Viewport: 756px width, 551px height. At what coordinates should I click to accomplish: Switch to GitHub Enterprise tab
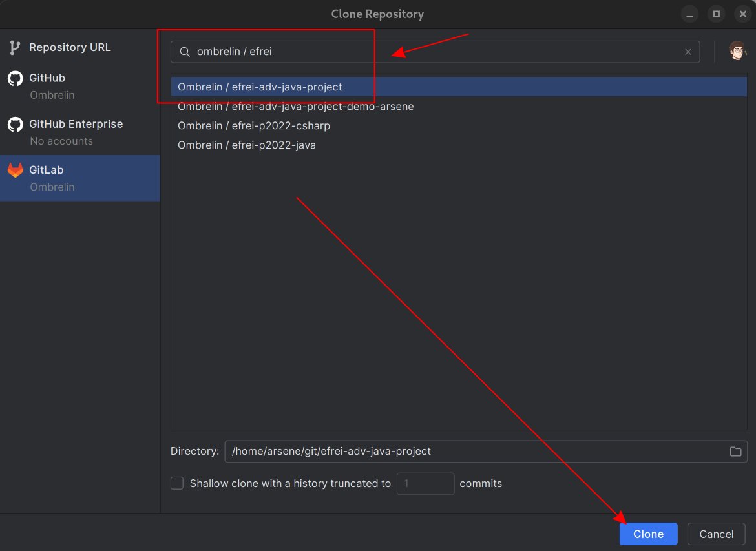[x=80, y=132]
